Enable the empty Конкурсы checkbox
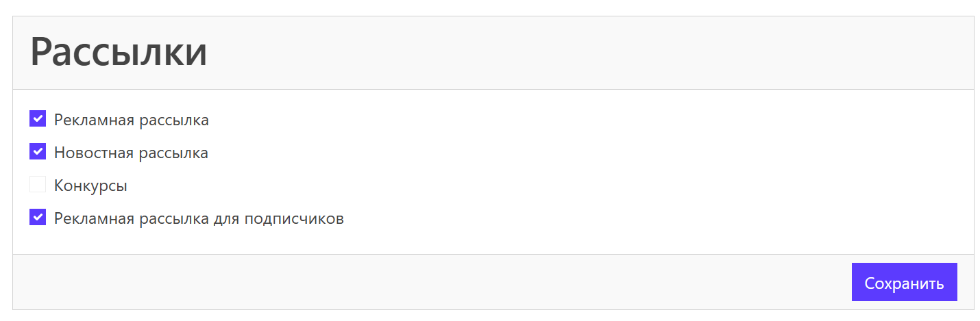This screenshot has width=980, height=321. (x=38, y=185)
